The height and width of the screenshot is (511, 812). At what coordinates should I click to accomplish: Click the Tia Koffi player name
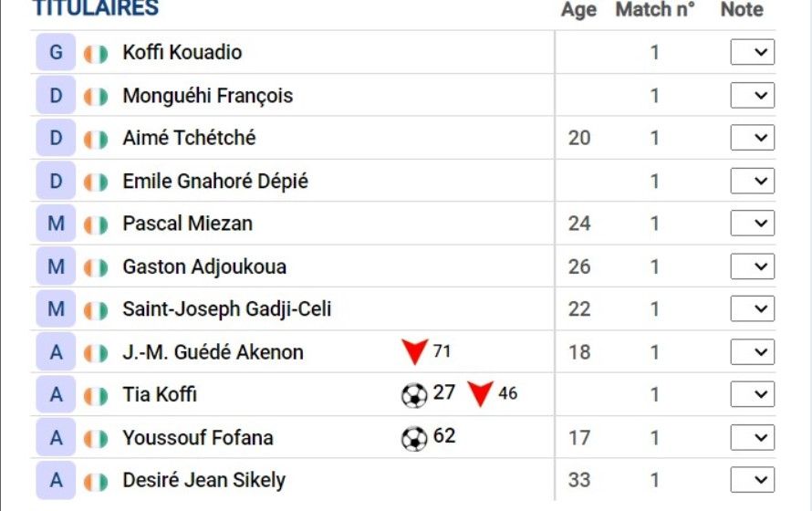160,394
